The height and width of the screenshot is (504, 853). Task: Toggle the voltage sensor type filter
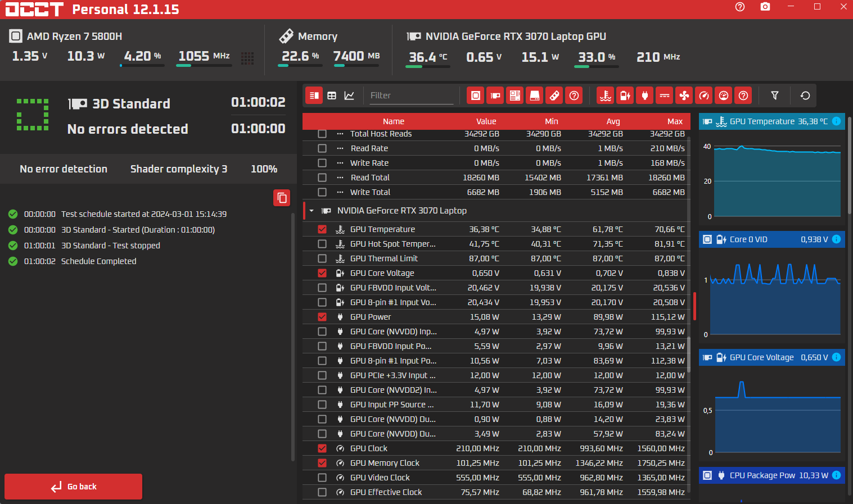[625, 96]
